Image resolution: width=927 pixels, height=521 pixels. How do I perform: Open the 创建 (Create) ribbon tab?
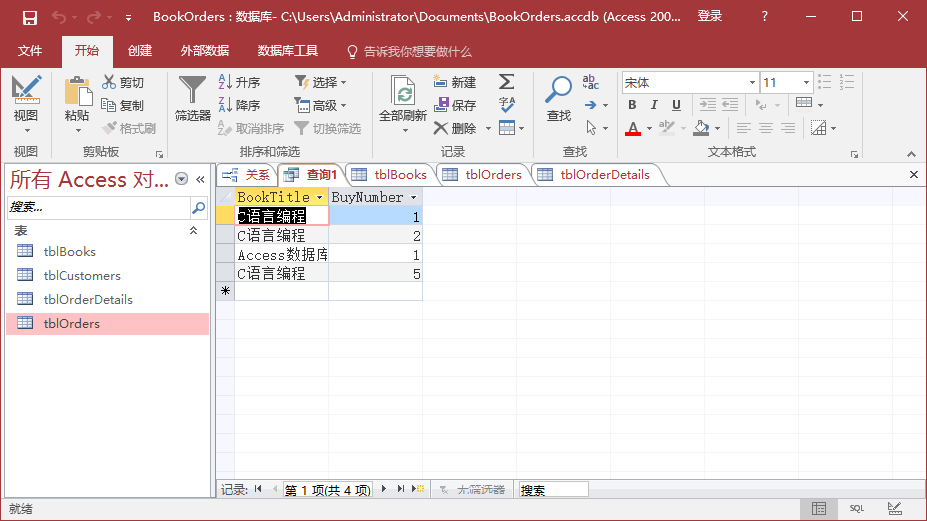click(140, 51)
